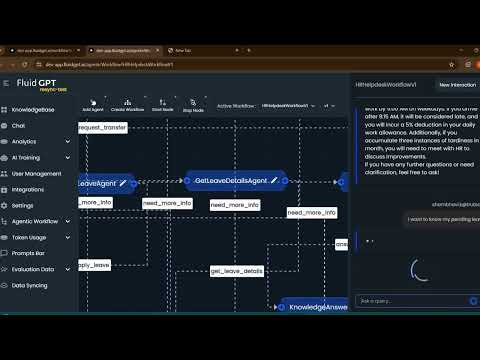Expand the Analytics submenu chevron

click(68, 142)
